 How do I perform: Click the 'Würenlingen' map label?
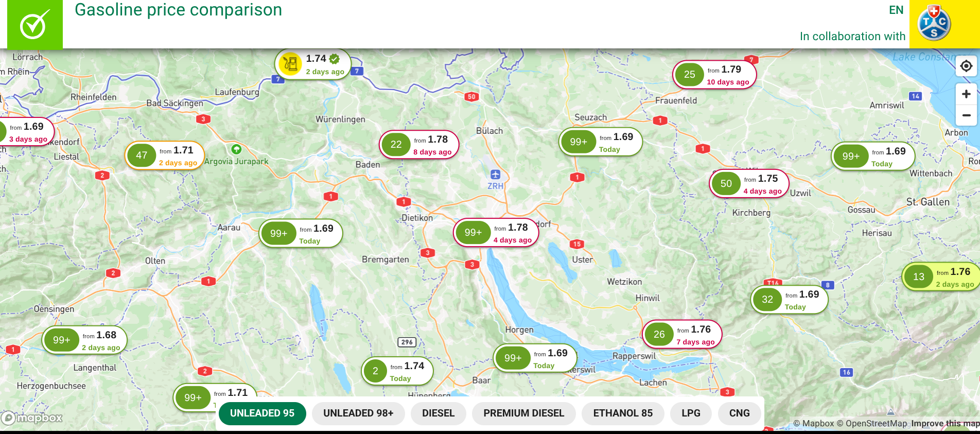tap(340, 119)
